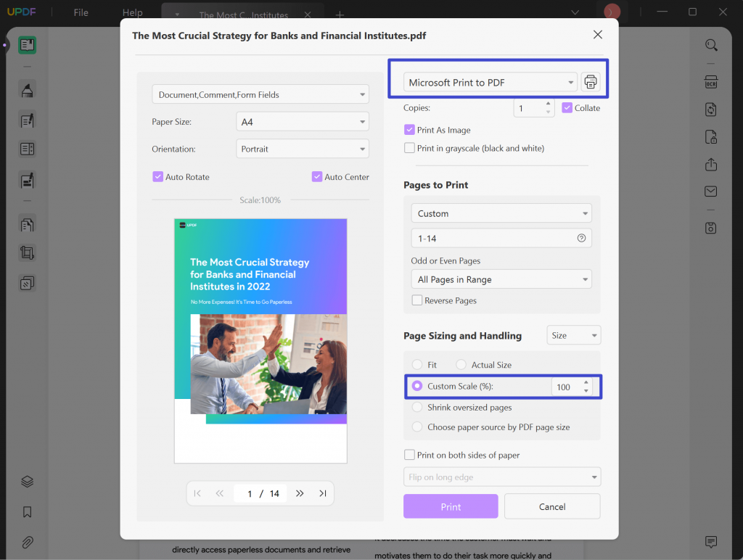Open the OCR tool in right sidebar

click(x=710, y=82)
